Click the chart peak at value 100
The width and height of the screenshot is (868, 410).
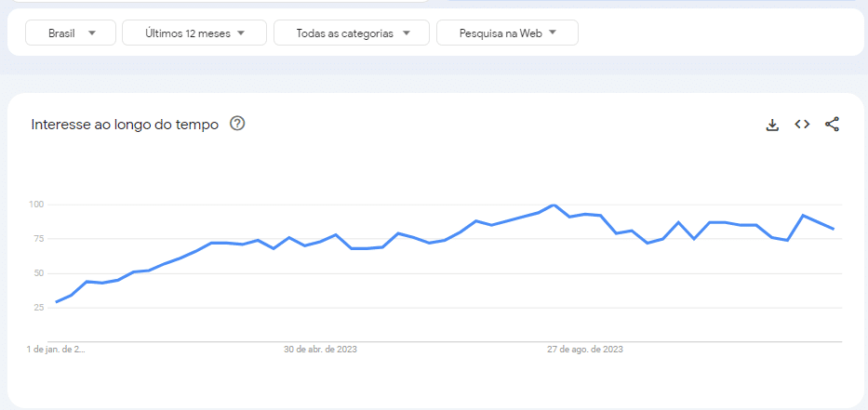(x=553, y=205)
